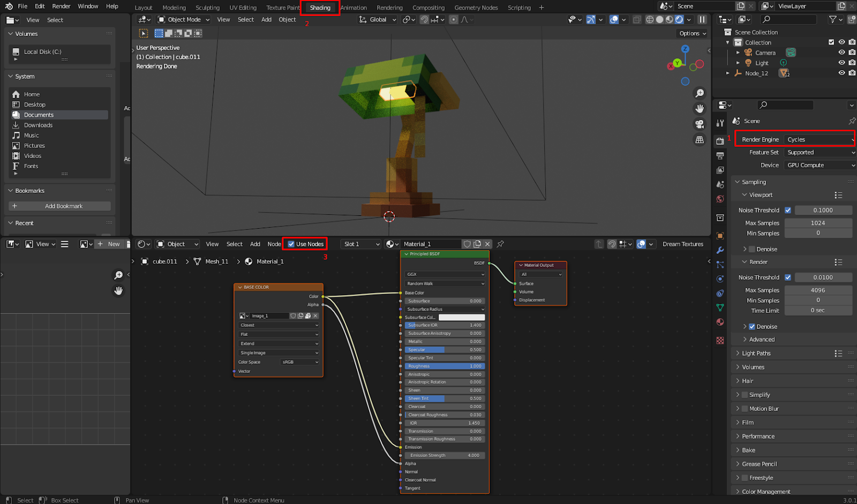Click the Blender logo icon
The width and height of the screenshot is (857, 504).
(x=9, y=6)
